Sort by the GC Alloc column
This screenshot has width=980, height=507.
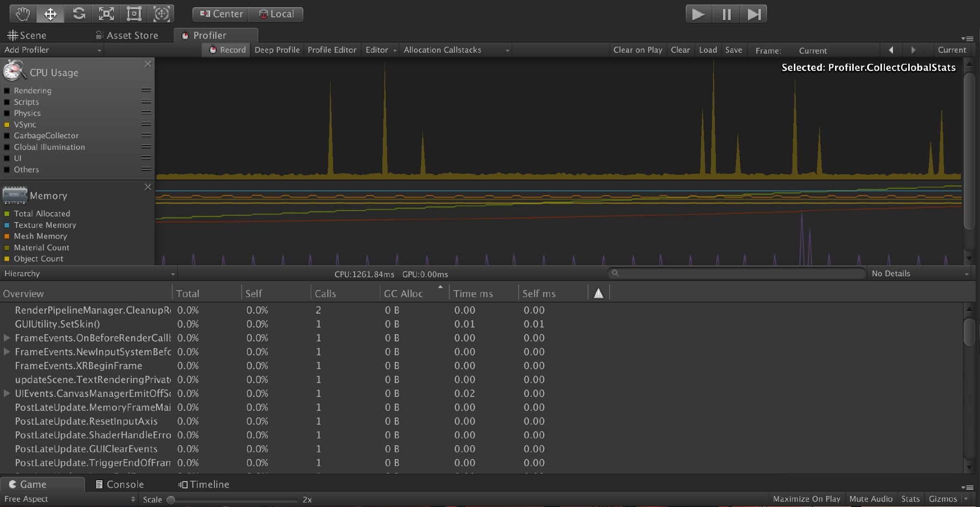pos(414,293)
